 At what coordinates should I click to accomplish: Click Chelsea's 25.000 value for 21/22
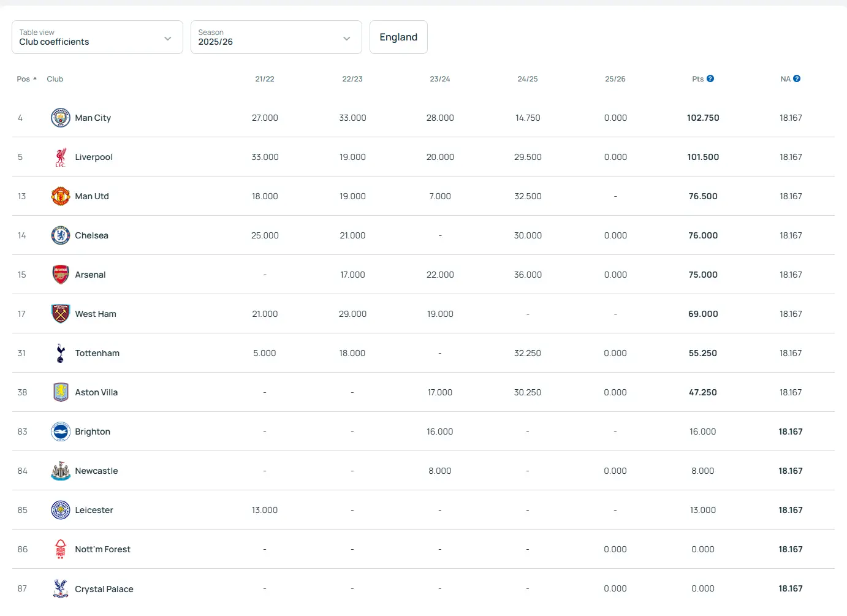pyautogui.click(x=265, y=235)
